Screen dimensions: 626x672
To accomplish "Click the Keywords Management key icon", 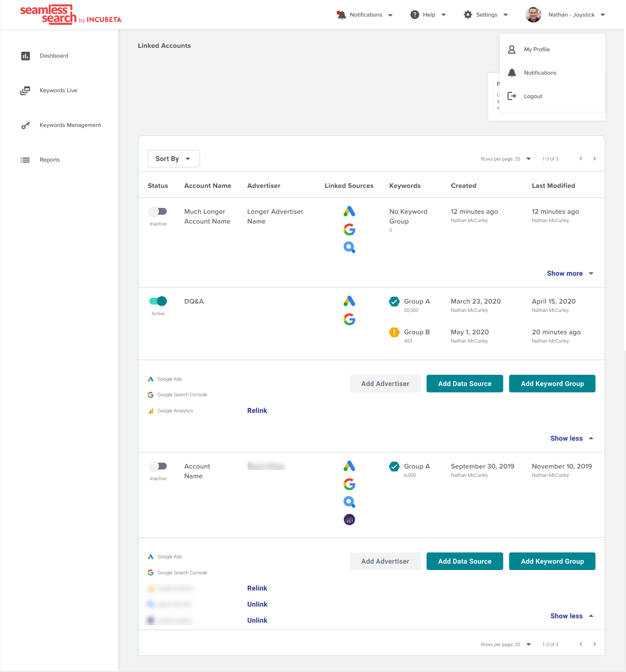I will (x=25, y=125).
